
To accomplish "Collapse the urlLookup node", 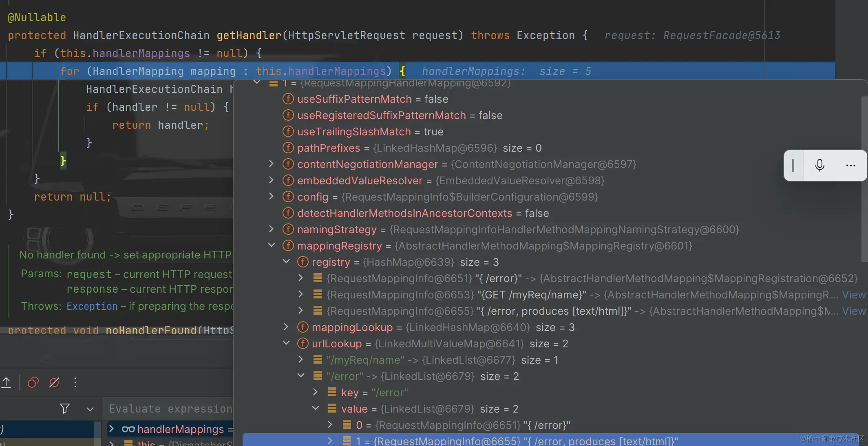I will coord(286,343).
